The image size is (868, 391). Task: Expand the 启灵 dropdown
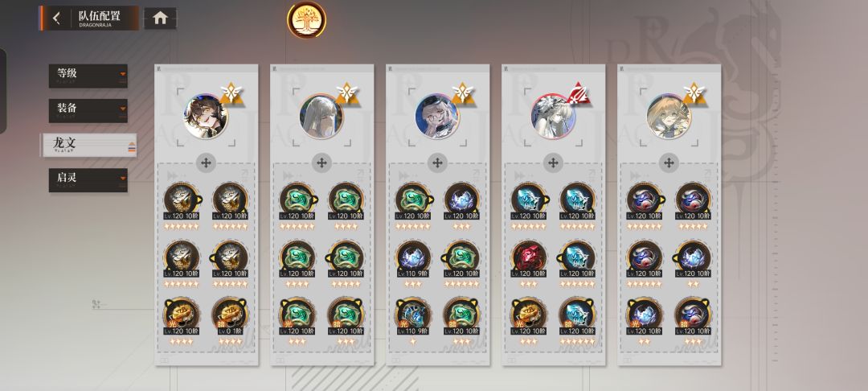tap(88, 180)
